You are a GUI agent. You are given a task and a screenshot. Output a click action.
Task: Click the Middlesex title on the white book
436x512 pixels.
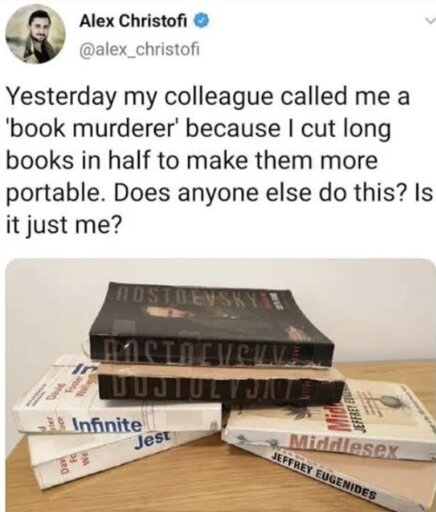tap(343, 447)
